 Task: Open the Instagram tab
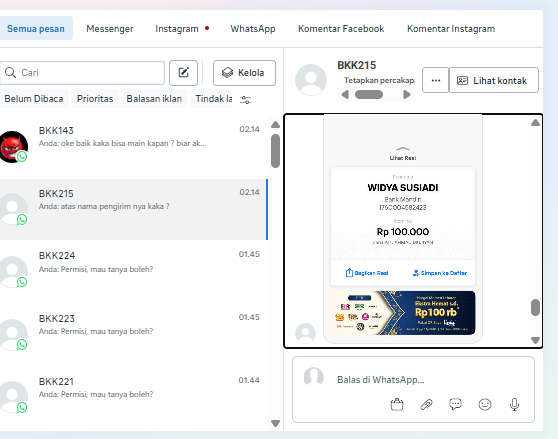pyautogui.click(x=177, y=29)
